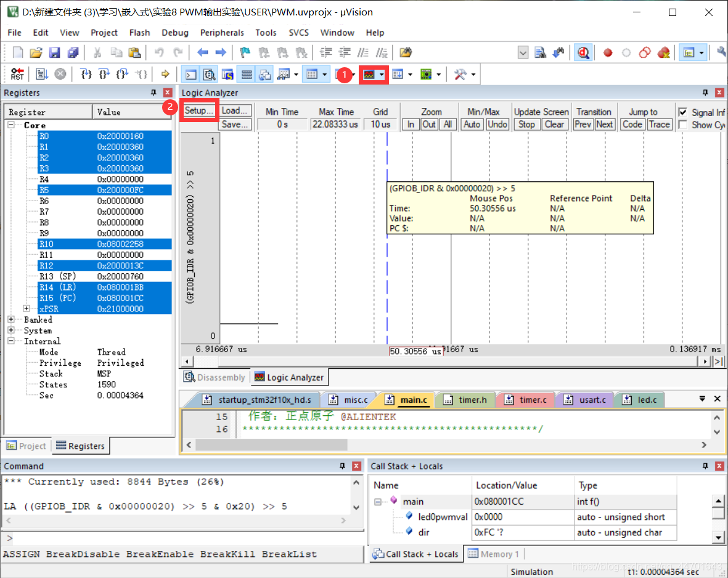Click the Run program icon
Image resolution: width=728 pixels, height=578 pixels.
(42, 74)
